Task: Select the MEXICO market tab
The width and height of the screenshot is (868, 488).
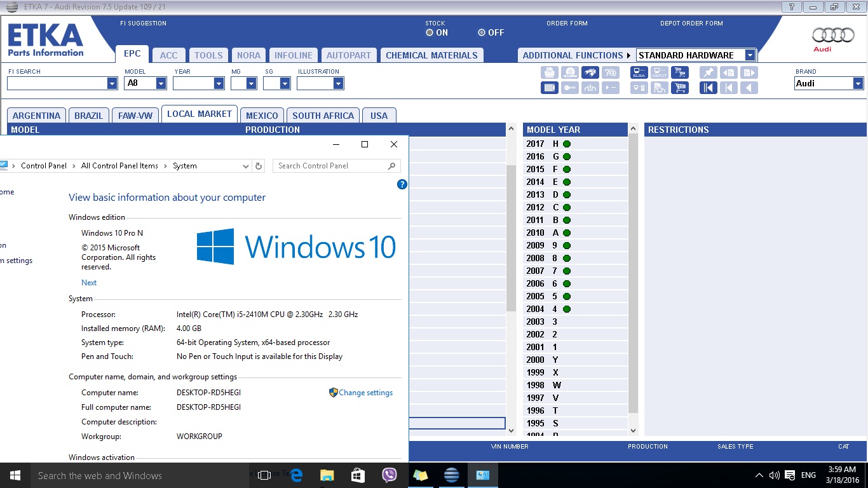Action: click(x=262, y=116)
